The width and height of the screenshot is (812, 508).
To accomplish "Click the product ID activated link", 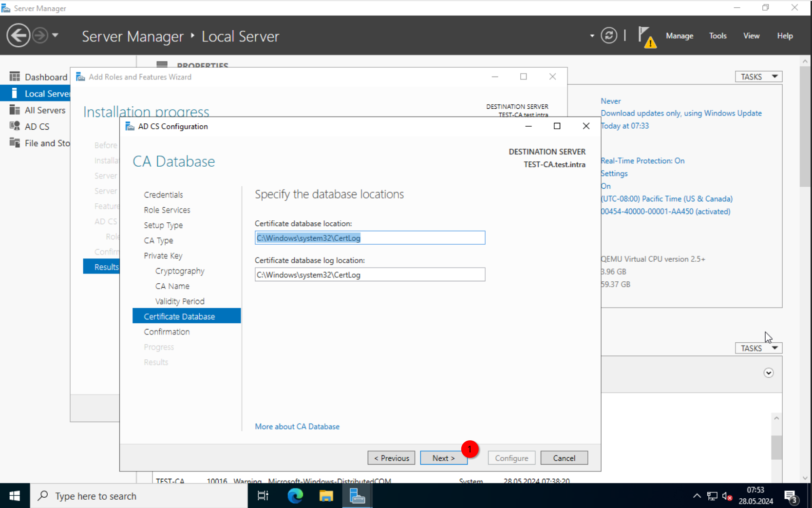I will pyautogui.click(x=665, y=212).
